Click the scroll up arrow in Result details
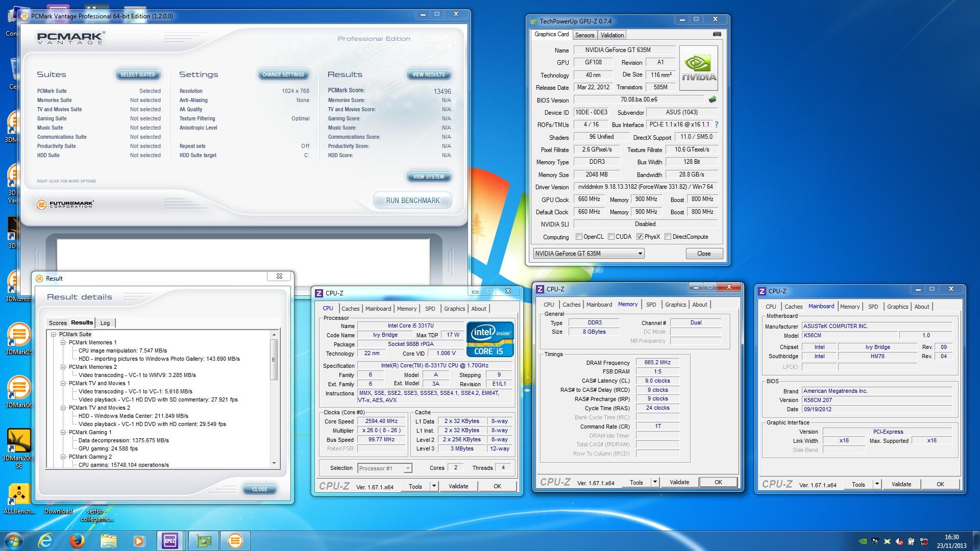Viewport: 980px width, 551px height. [x=274, y=335]
